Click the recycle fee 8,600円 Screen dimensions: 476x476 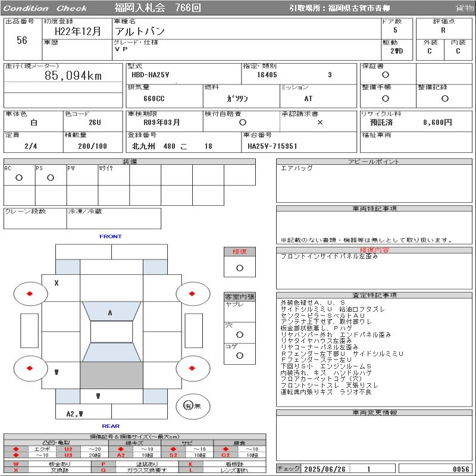[x=437, y=123]
